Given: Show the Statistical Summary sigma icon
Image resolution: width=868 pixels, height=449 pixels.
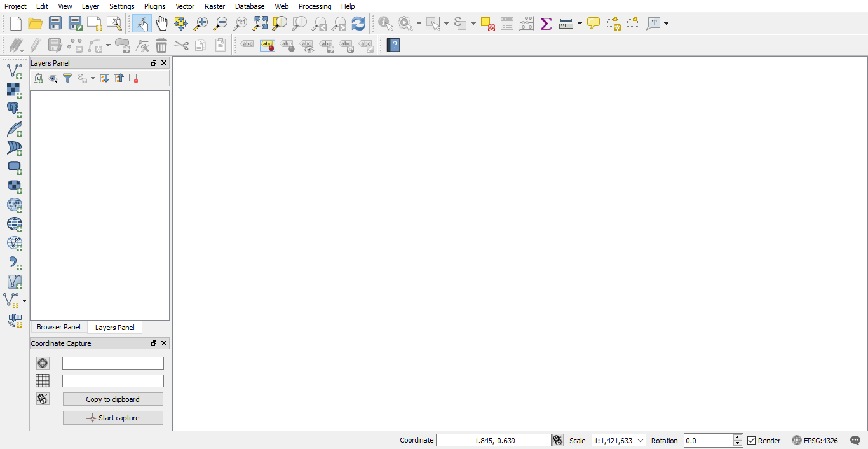Looking at the screenshot, I should pyautogui.click(x=546, y=24).
